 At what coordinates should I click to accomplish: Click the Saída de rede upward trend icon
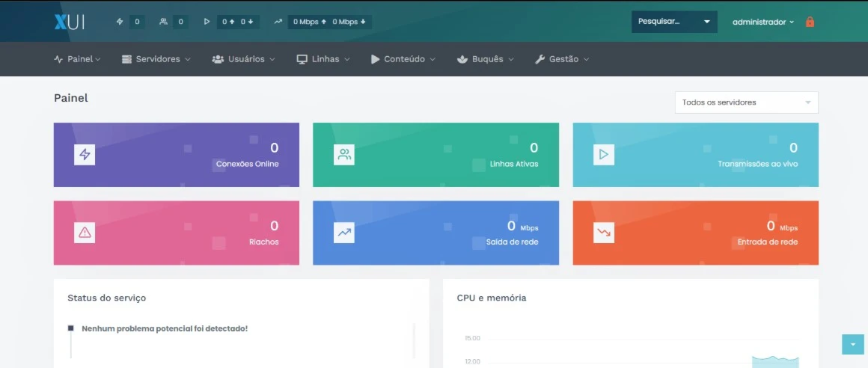pyautogui.click(x=344, y=233)
